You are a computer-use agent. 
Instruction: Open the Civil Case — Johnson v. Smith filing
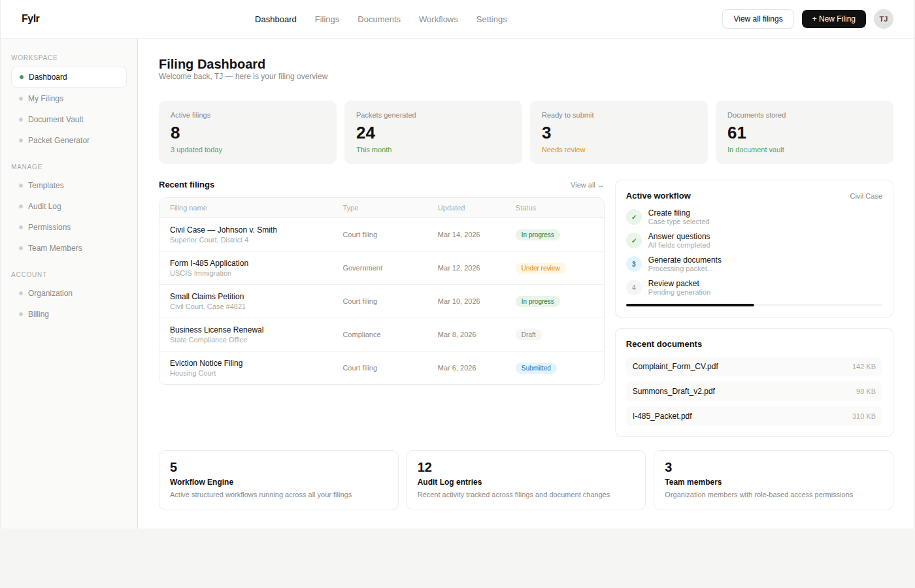tap(224, 230)
